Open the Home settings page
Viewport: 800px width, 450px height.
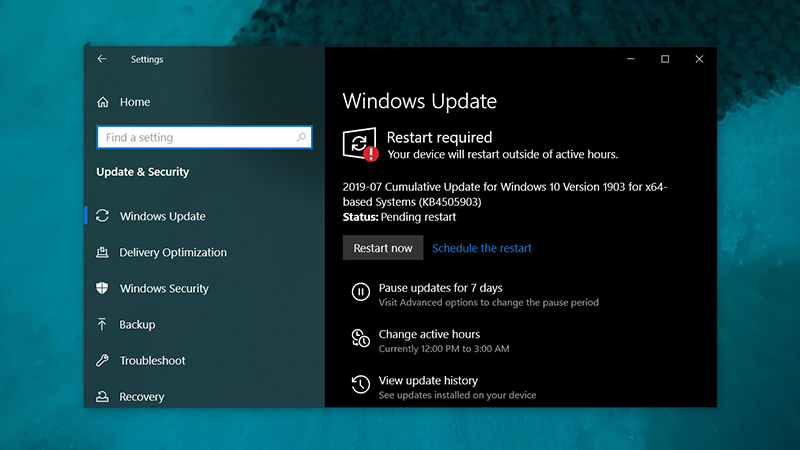coord(135,102)
